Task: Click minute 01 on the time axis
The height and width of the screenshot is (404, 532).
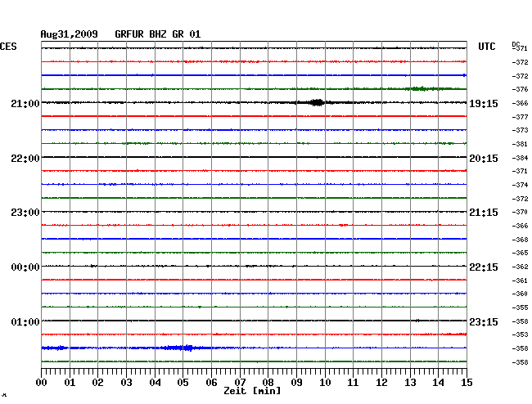Action: pos(70,383)
